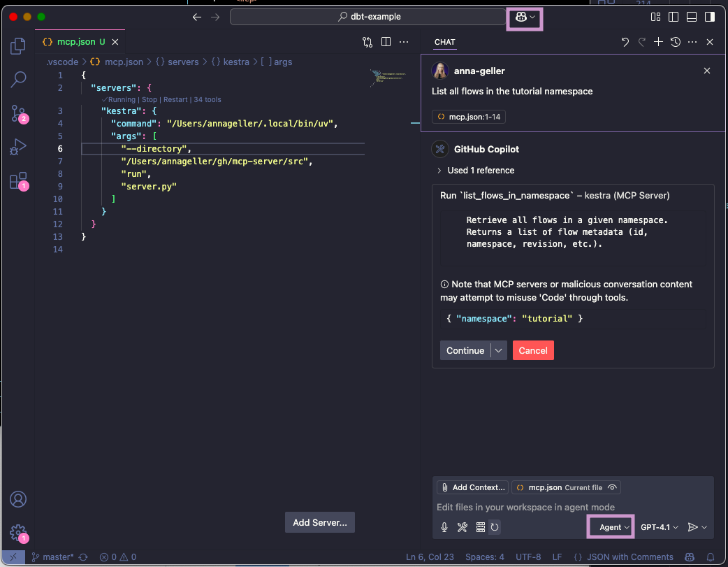Show chat history
Image resolution: width=728 pixels, height=567 pixels.
coord(675,42)
